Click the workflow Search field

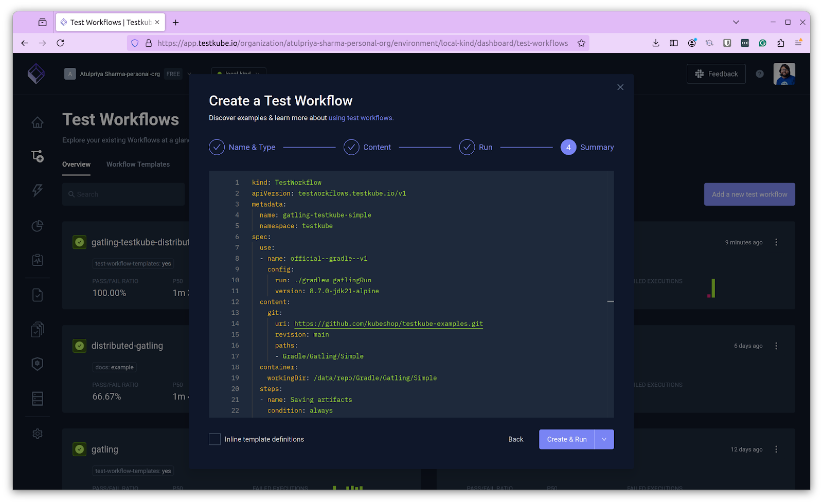click(123, 194)
